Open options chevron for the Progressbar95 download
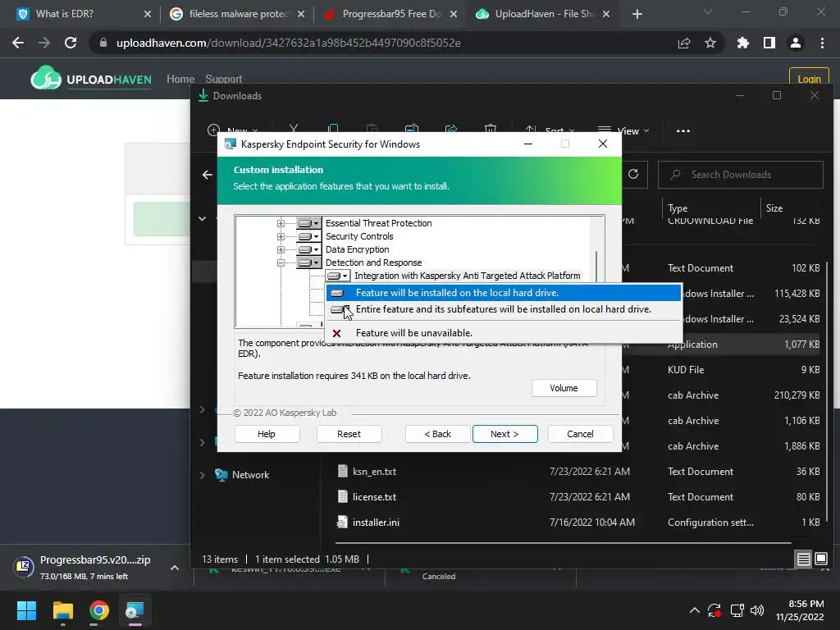Image resolution: width=840 pixels, height=630 pixels. pos(175,568)
